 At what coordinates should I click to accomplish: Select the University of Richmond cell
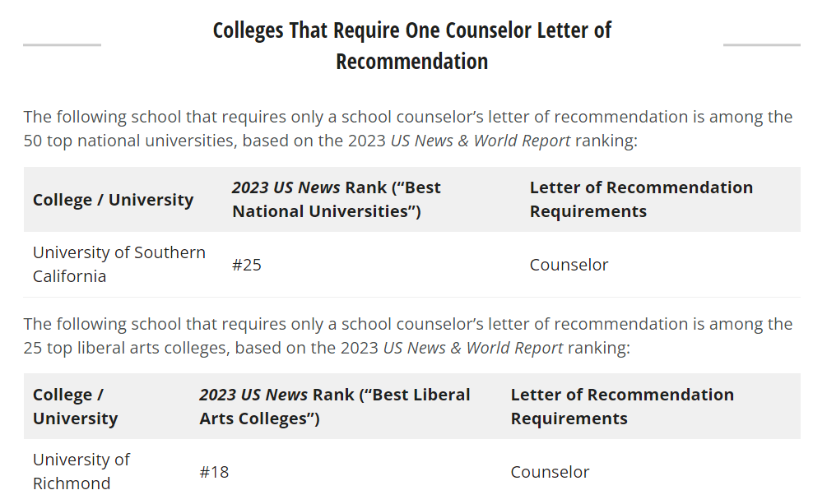click(x=81, y=471)
